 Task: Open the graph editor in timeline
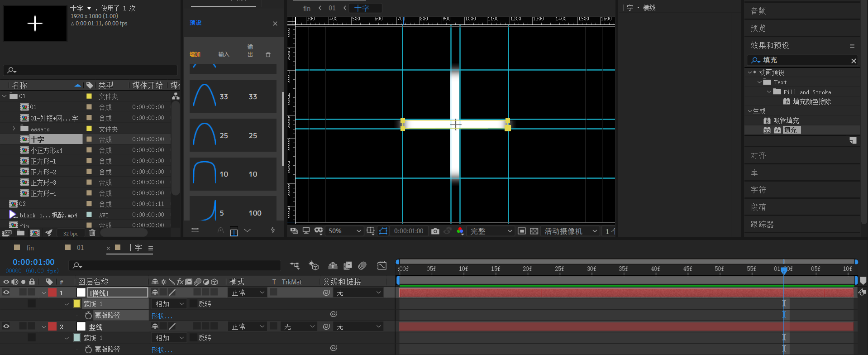(382, 266)
